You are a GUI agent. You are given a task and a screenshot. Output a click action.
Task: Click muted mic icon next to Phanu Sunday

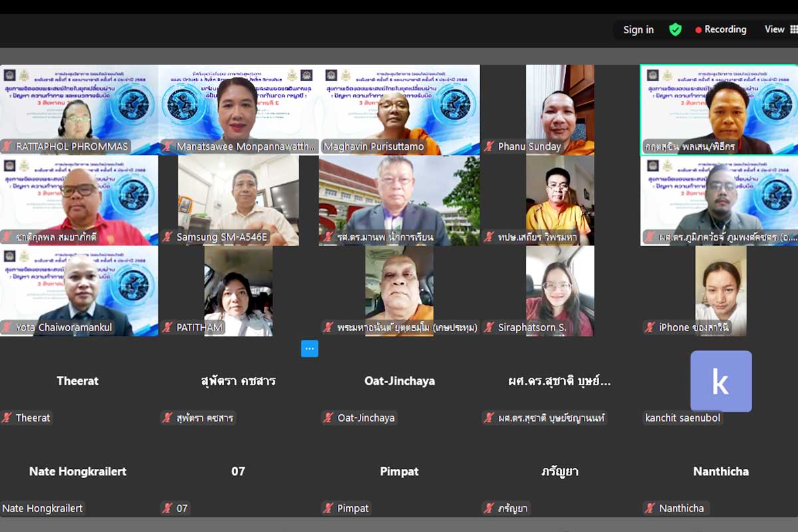[490, 146]
